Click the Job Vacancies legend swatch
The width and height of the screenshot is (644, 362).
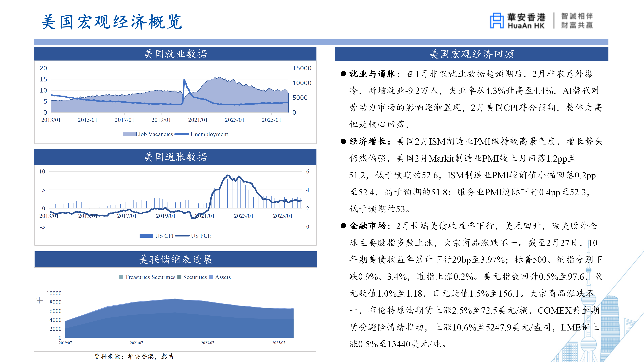(x=129, y=134)
